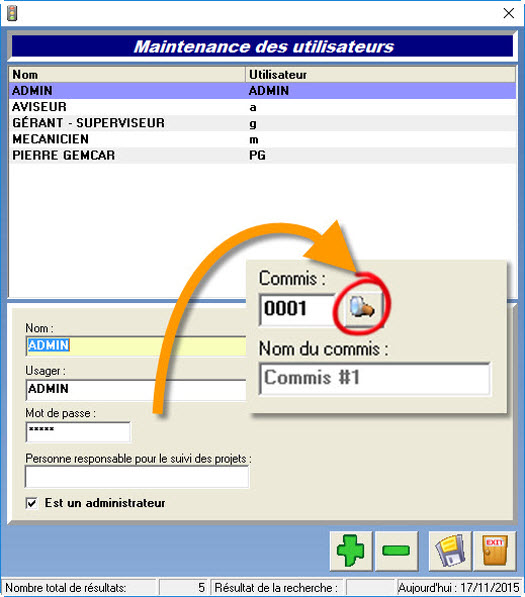
Task: Close the Maintenance des utilisateurs window
Action: click(x=509, y=13)
